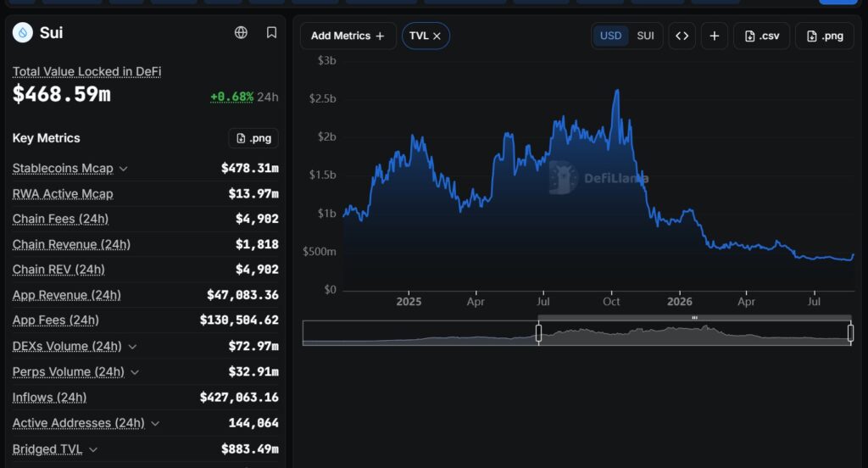Click the Inflows (24h) label
This screenshot has width=868, height=468.
49,397
